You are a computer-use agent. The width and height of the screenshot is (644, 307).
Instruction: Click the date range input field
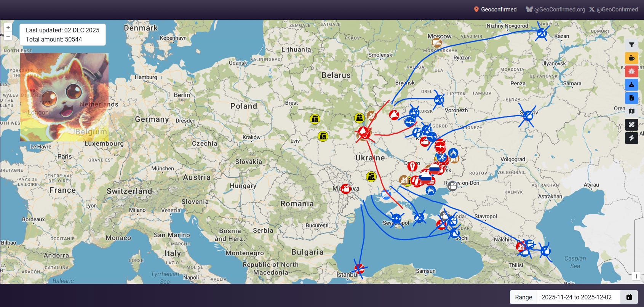click(x=578, y=297)
